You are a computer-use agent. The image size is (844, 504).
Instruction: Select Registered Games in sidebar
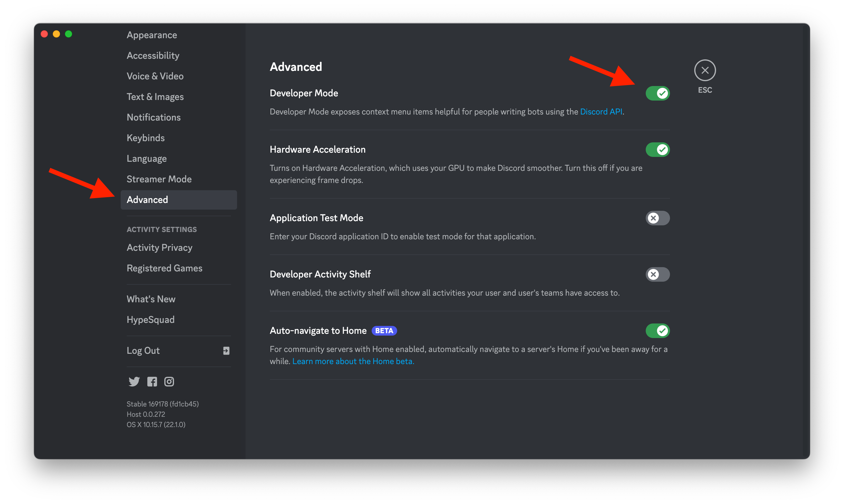pos(165,268)
